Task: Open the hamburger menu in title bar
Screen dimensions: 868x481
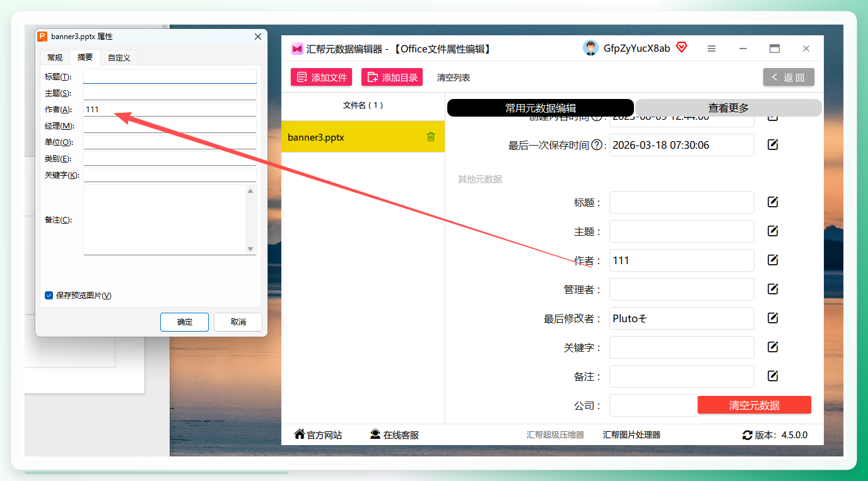Action: [x=712, y=49]
